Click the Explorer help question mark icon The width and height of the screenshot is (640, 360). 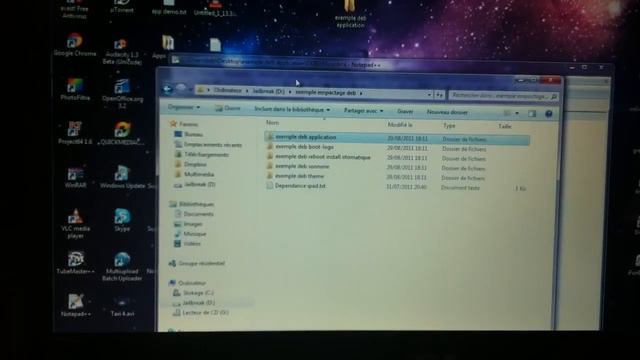pyautogui.click(x=549, y=113)
